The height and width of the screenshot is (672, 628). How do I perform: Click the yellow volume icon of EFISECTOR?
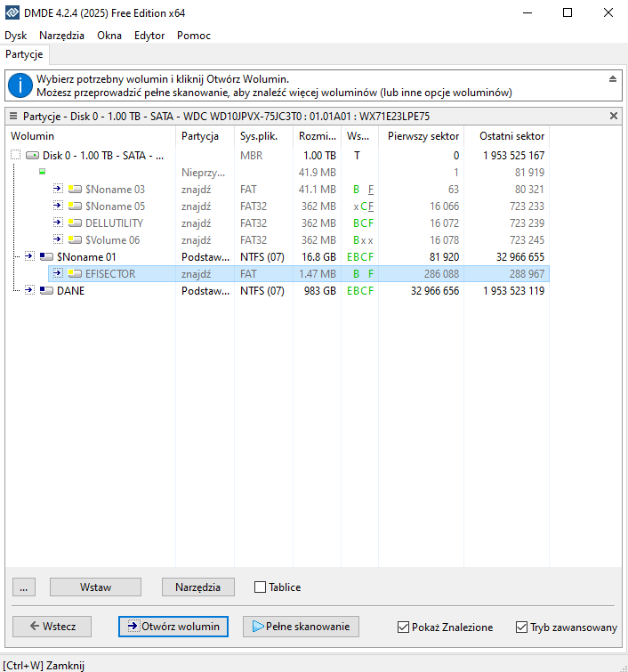(75, 273)
